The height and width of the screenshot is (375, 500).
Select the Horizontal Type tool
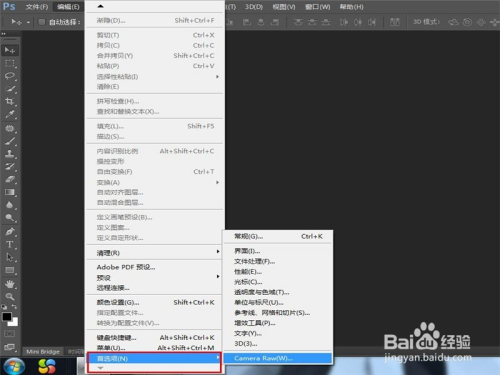10,244
